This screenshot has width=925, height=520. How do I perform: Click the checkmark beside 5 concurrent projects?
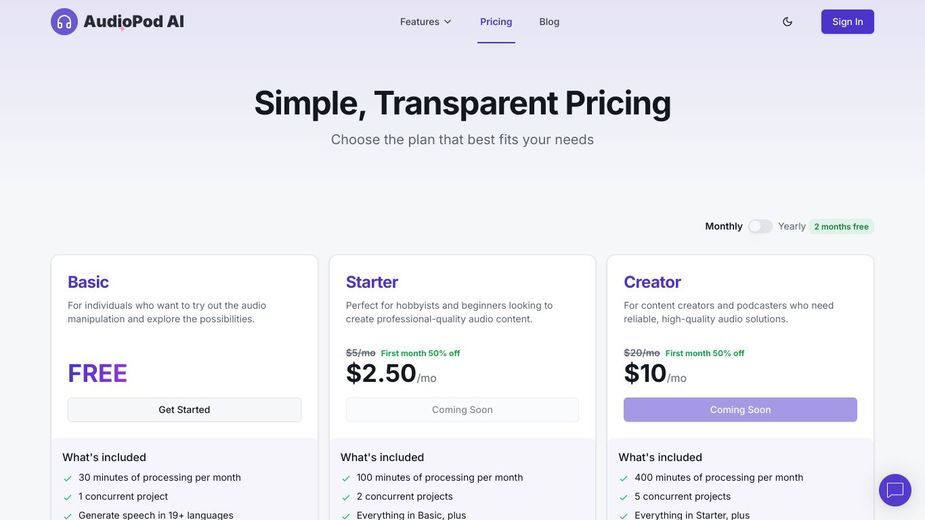(624, 497)
